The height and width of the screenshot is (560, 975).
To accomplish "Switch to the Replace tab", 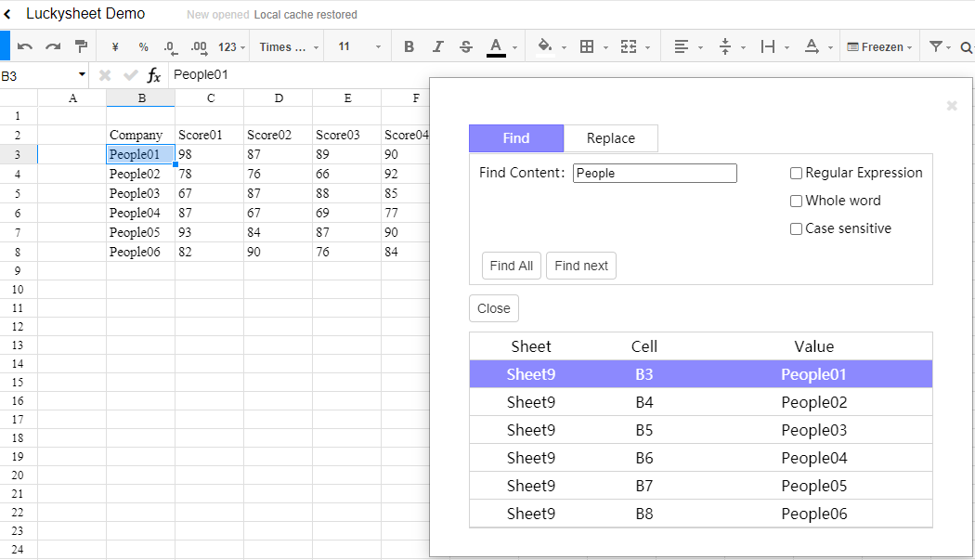I will click(610, 137).
